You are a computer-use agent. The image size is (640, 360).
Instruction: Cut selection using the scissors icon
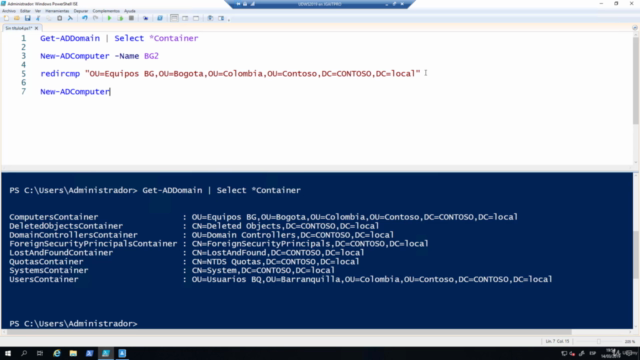click(x=38, y=18)
